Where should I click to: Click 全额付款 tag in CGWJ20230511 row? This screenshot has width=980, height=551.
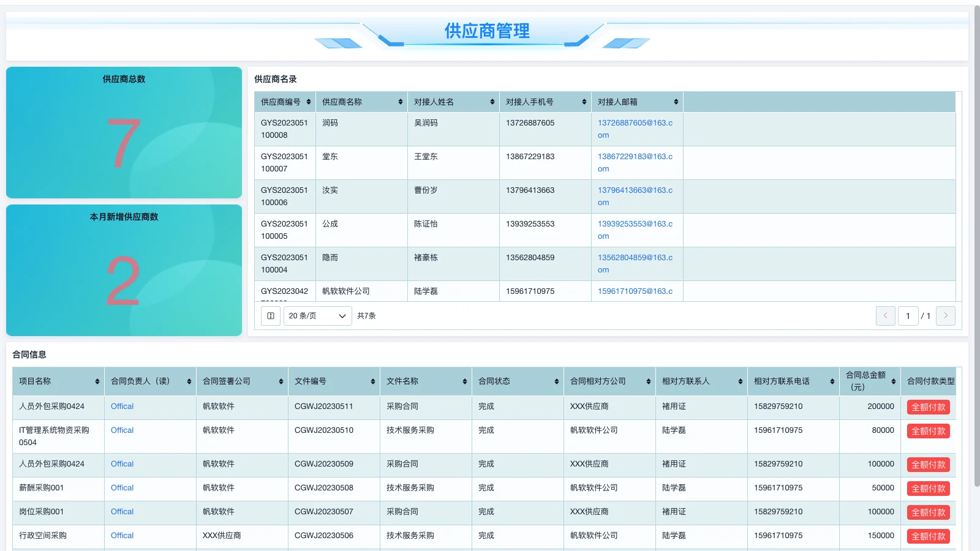929,407
